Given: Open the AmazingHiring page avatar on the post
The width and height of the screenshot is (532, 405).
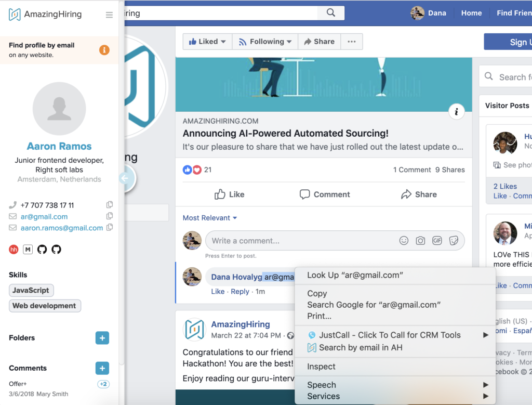Looking at the screenshot, I should tap(194, 329).
